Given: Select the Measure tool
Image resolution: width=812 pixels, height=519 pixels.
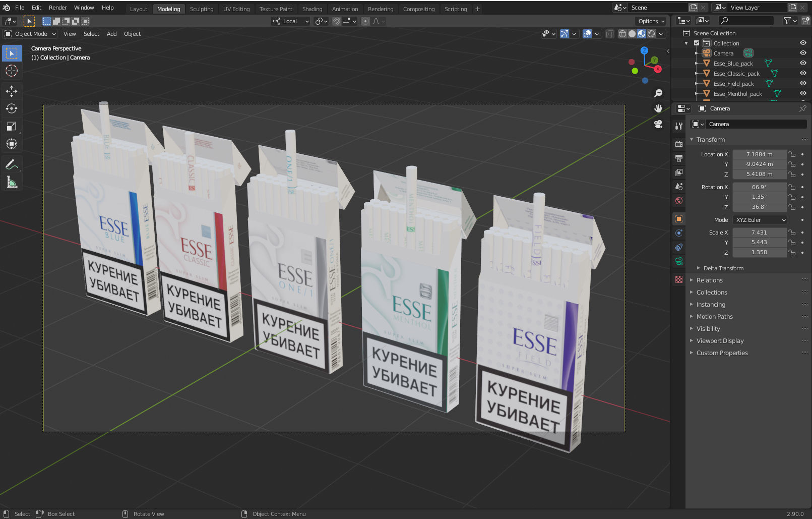Looking at the screenshot, I should (x=12, y=182).
